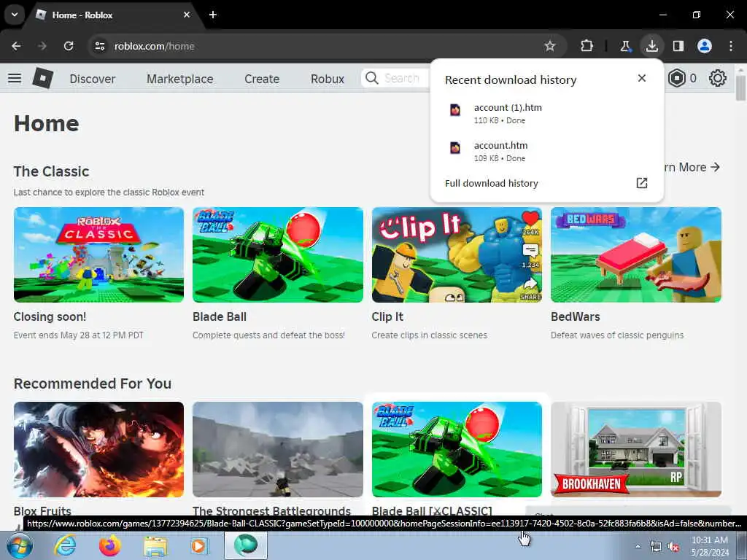The width and height of the screenshot is (747, 560).
Task: Open the Robux menu item
Action: 328,79
